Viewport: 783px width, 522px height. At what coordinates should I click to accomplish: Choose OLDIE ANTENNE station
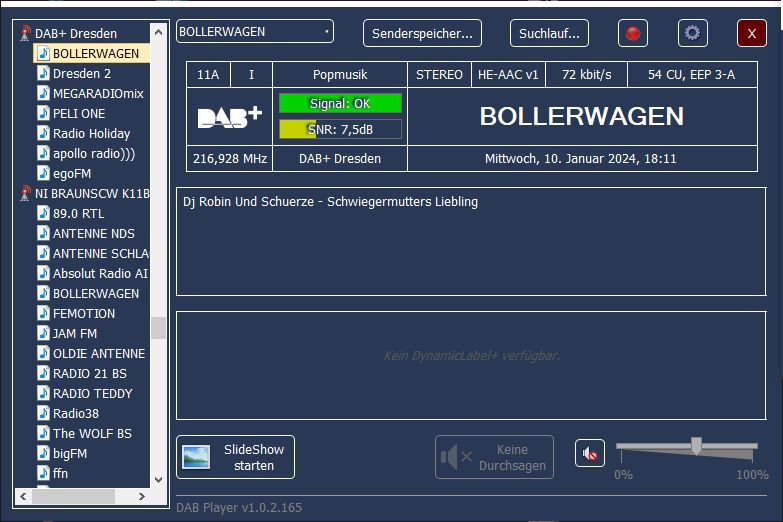tap(98, 353)
